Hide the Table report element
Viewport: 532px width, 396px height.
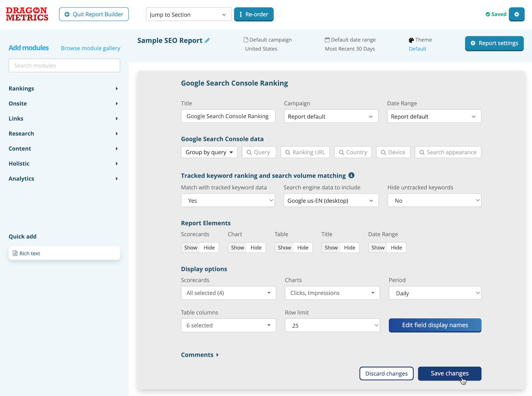pyautogui.click(x=303, y=248)
